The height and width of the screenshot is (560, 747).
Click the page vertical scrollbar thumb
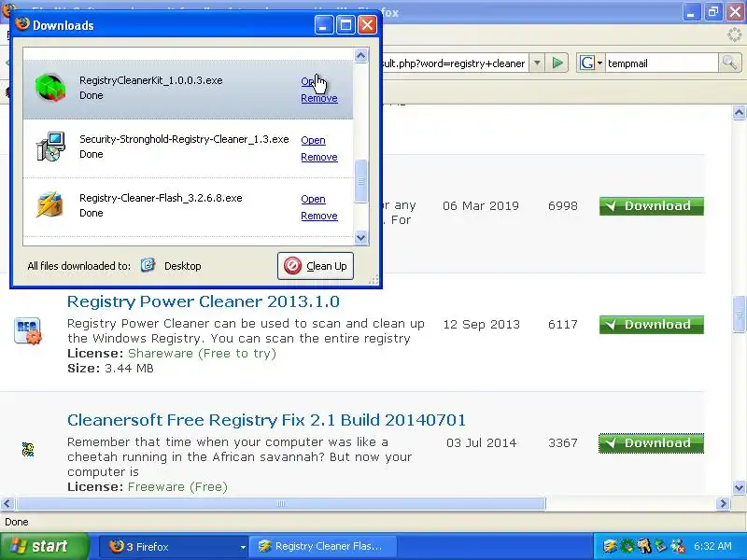739,315
